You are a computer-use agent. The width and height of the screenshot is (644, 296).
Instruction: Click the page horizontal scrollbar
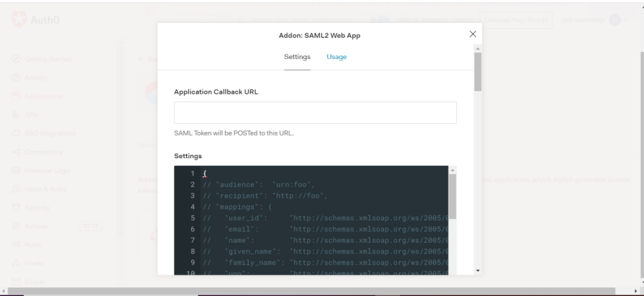click(x=311, y=291)
